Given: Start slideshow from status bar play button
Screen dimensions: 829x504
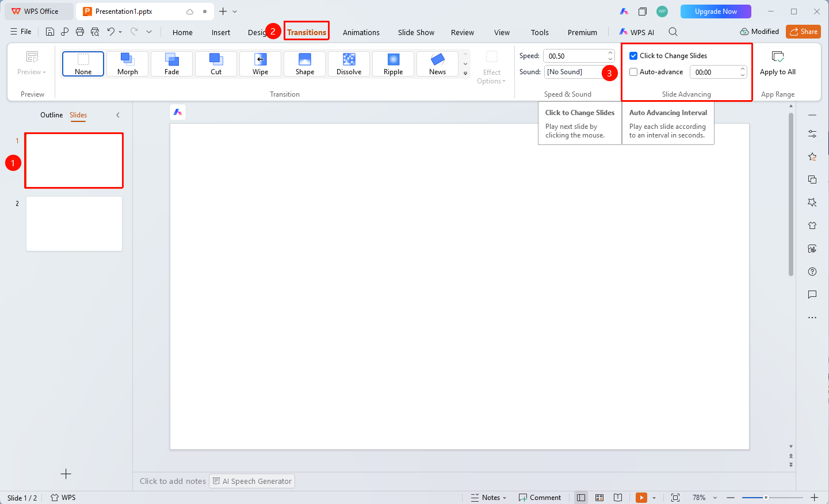Looking at the screenshot, I should point(641,498).
